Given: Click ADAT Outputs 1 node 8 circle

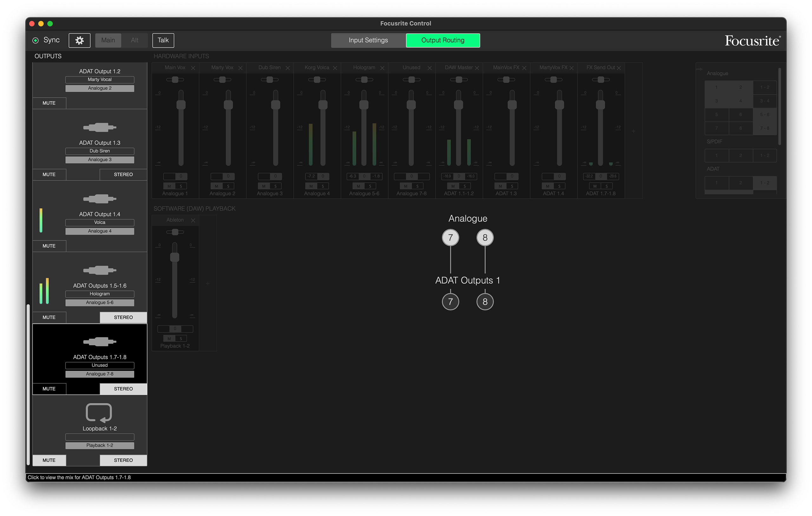Looking at the screenshot, I should tap(485, 302).
